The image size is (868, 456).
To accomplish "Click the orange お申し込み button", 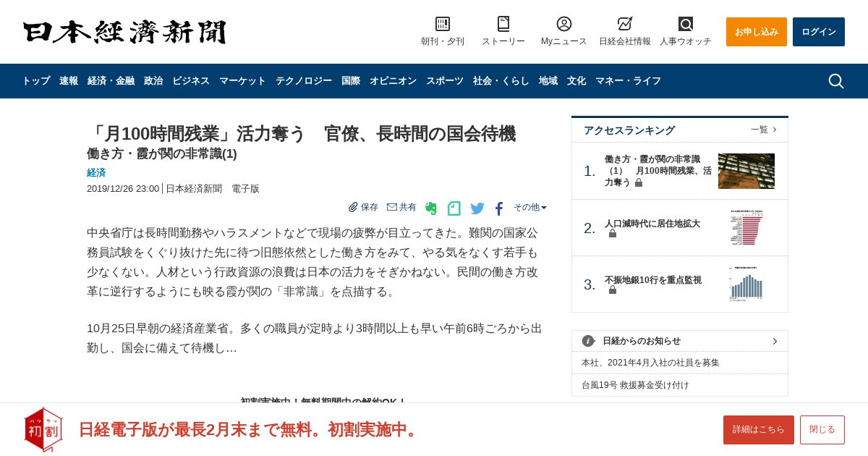I will click(x=757, y=32).
